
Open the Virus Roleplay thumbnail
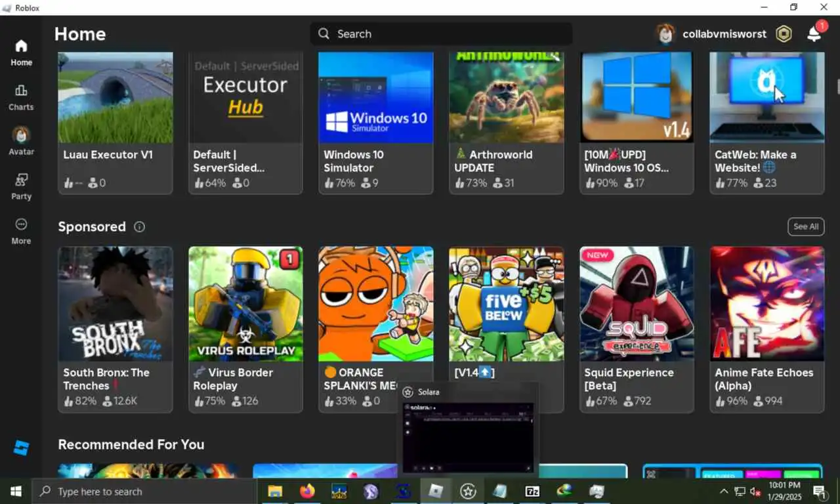point(245,304)
